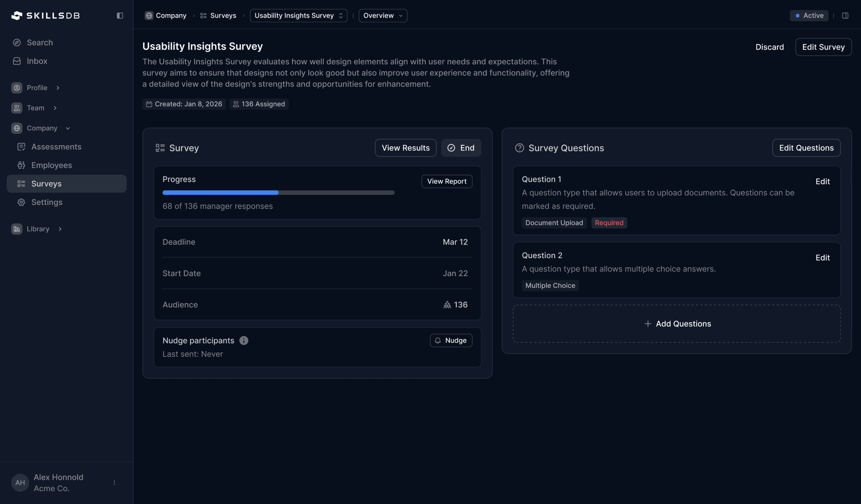This screenshot has width=861, height=504.
Task: Open Search from the sidebar
Action: [x=40, y=42]
